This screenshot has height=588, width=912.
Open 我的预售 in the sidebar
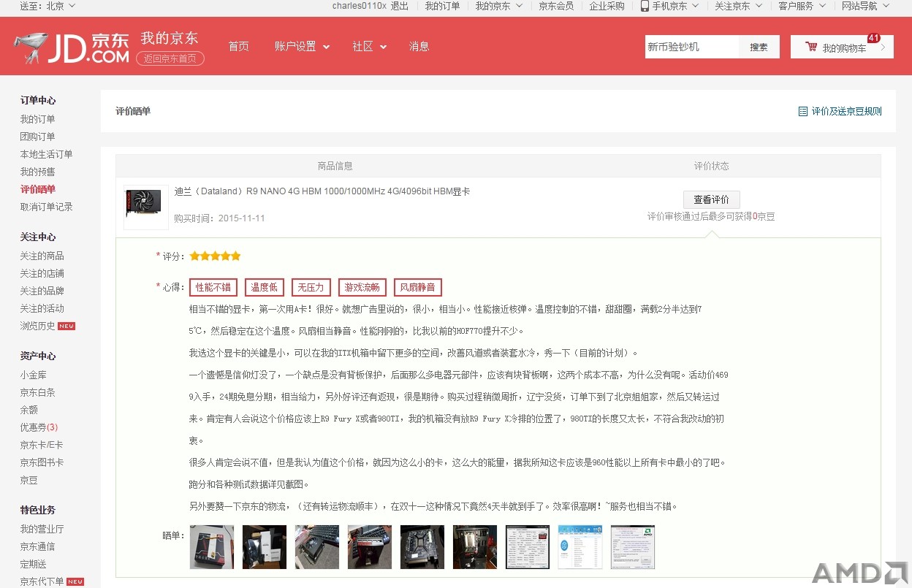tap(37, 172)
